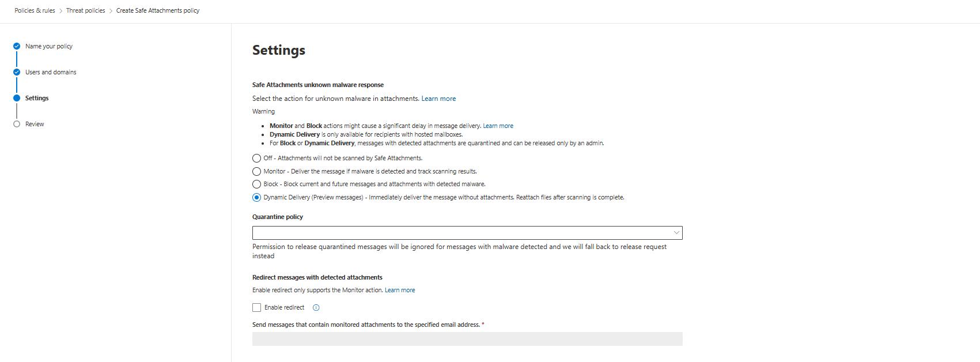Open Learn more link about delivery delay
Image resolution: width=980 pixels, height=362 pixels.
(498, 126)
